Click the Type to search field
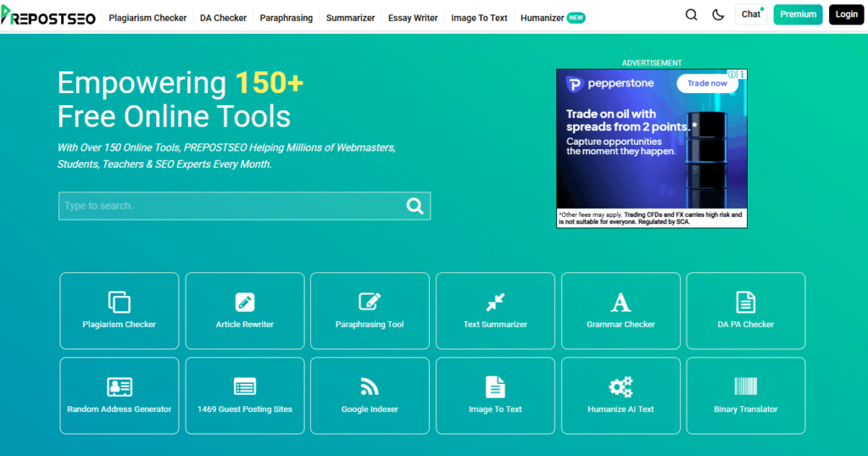 (244, 206)
